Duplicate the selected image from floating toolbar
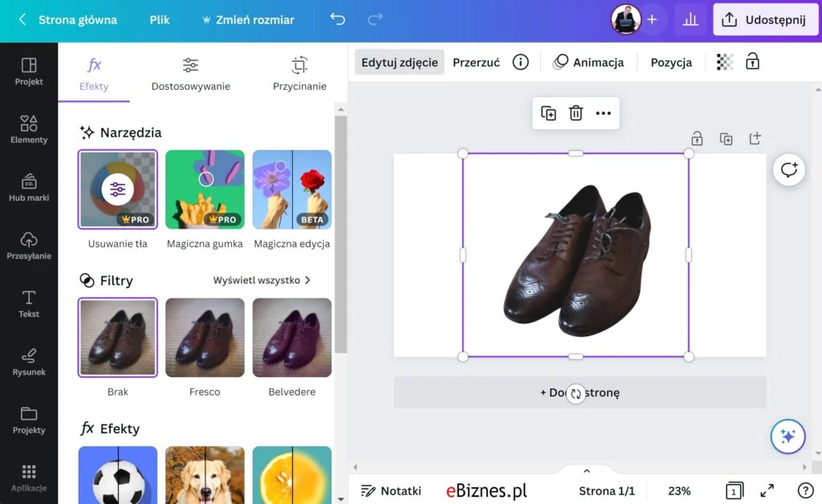 [x=548, y=113]
